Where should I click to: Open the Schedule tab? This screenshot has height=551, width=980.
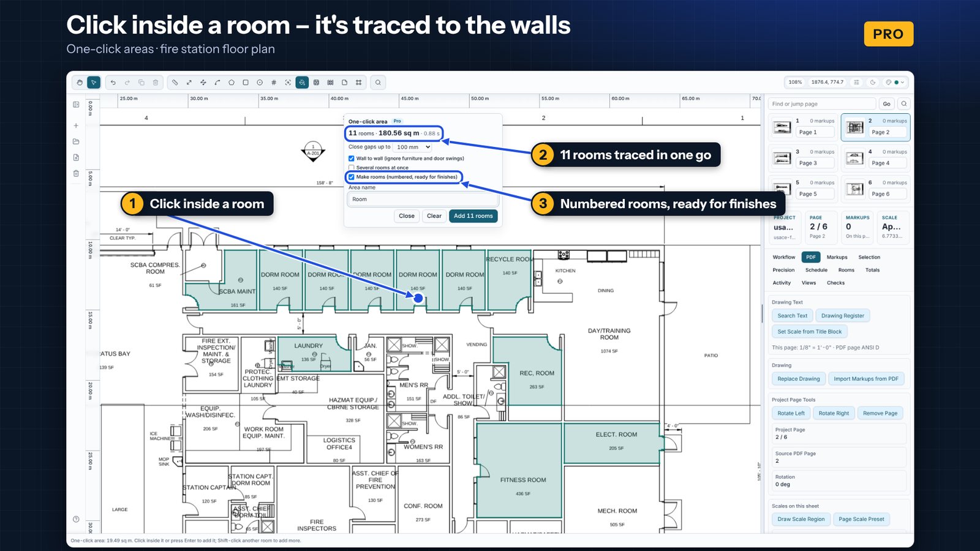click(x=816, y=270)
